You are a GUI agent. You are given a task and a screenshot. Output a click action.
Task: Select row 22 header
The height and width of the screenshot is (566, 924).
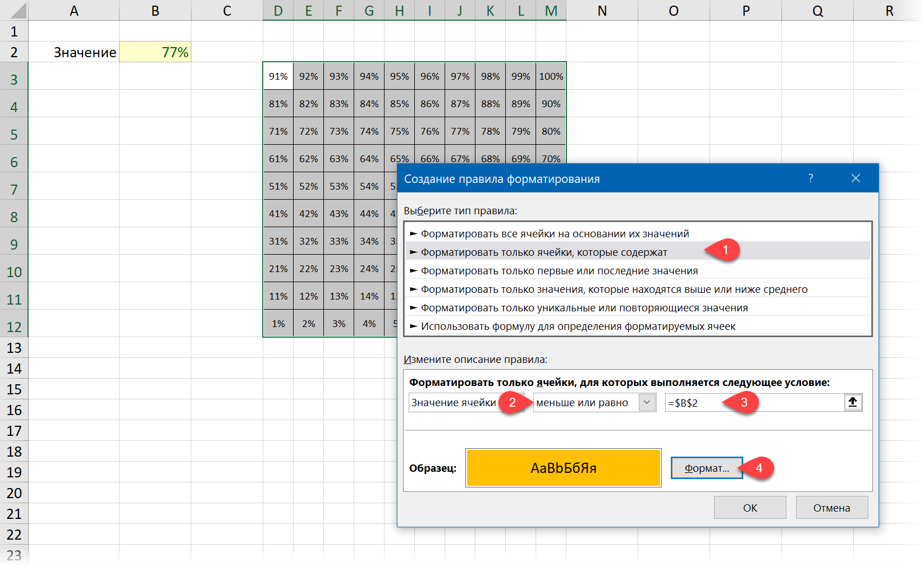click(14, 535)
